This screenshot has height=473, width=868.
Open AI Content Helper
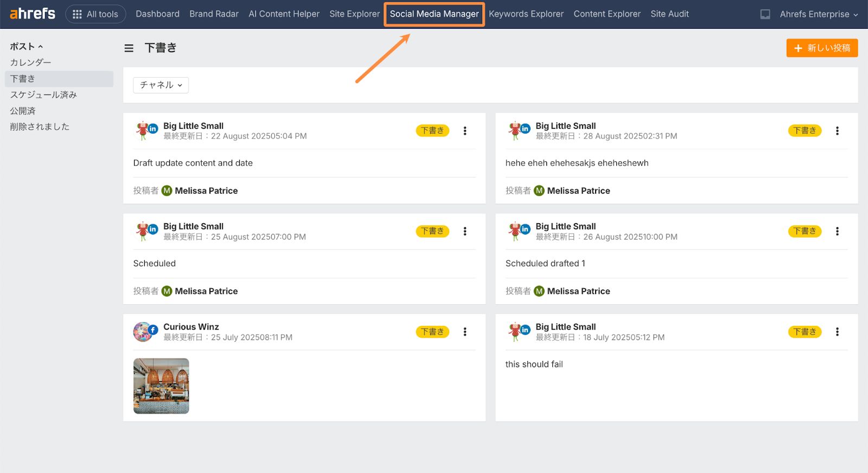point(284,14)
